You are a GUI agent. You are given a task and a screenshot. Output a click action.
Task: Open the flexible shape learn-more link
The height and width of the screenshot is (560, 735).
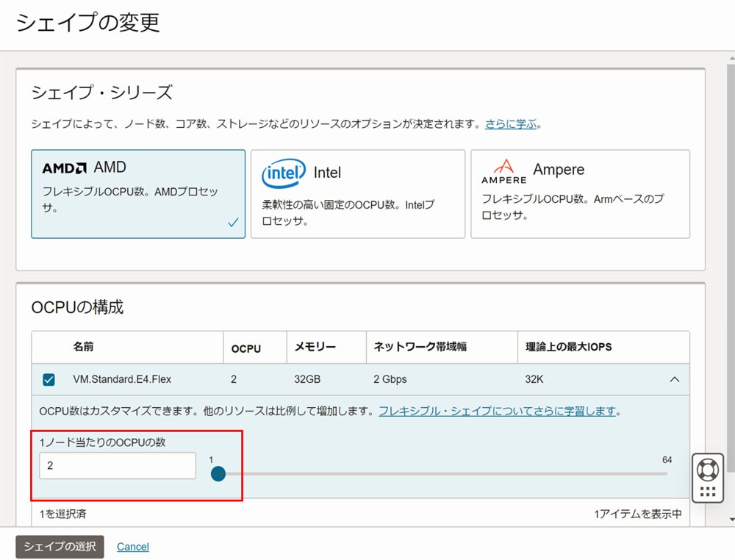click(497, 411)
